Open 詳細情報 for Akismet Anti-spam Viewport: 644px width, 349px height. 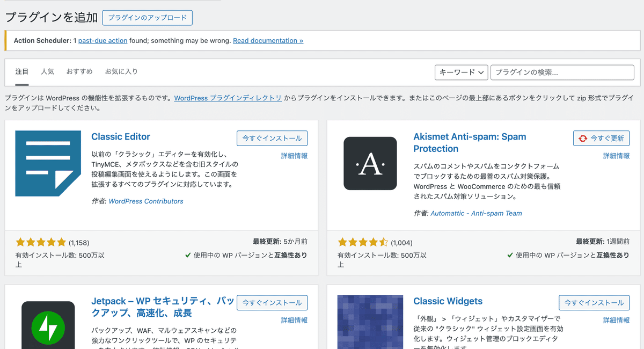(616, 156)
